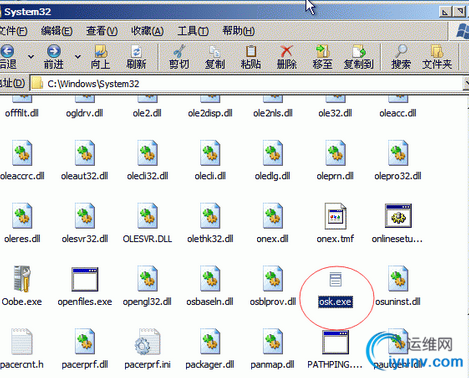Image resolution: width=469 pixels, height=378 pixels.
Task: Open the Edit (编辑) menu
Action: (x=56, y=31)
